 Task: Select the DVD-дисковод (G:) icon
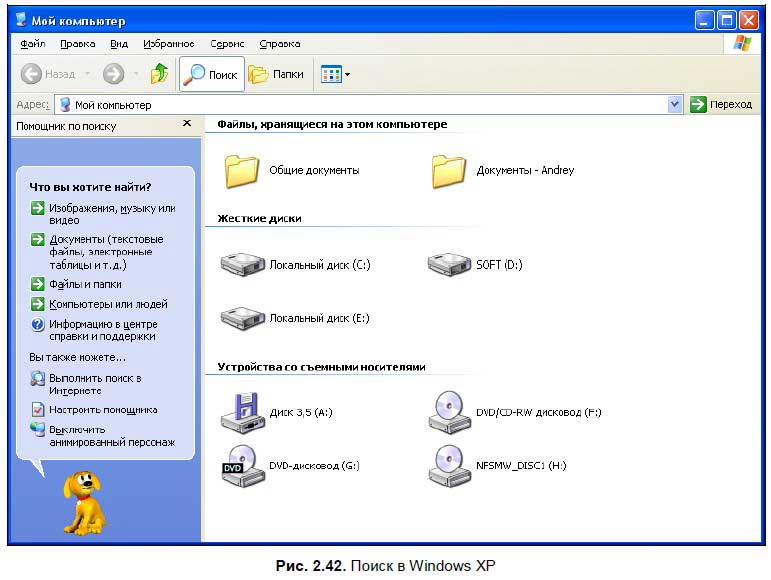243,466
